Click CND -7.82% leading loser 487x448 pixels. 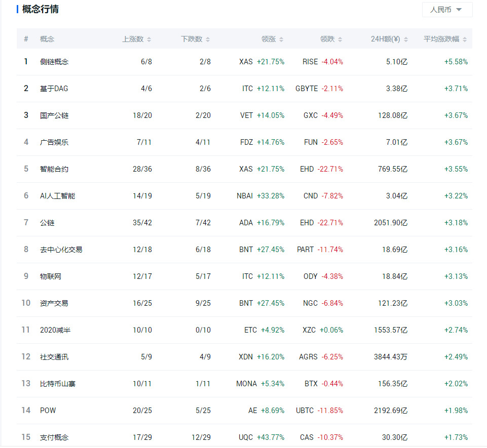[x=323, y=196]
